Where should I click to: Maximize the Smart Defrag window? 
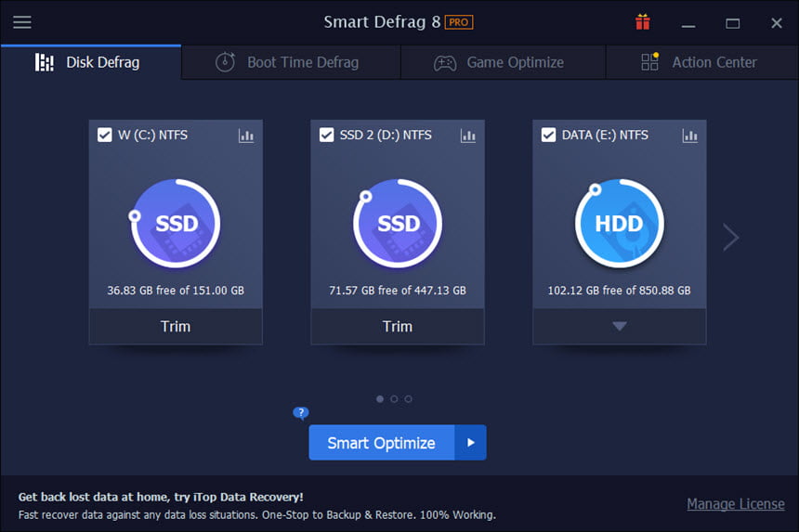click(733, 23)
